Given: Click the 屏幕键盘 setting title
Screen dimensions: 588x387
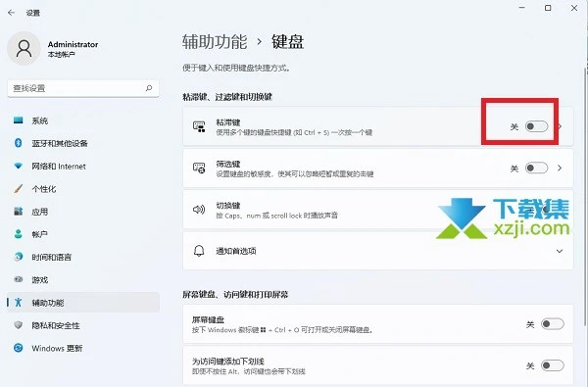Looking at the screenshot, I should 208,319.
